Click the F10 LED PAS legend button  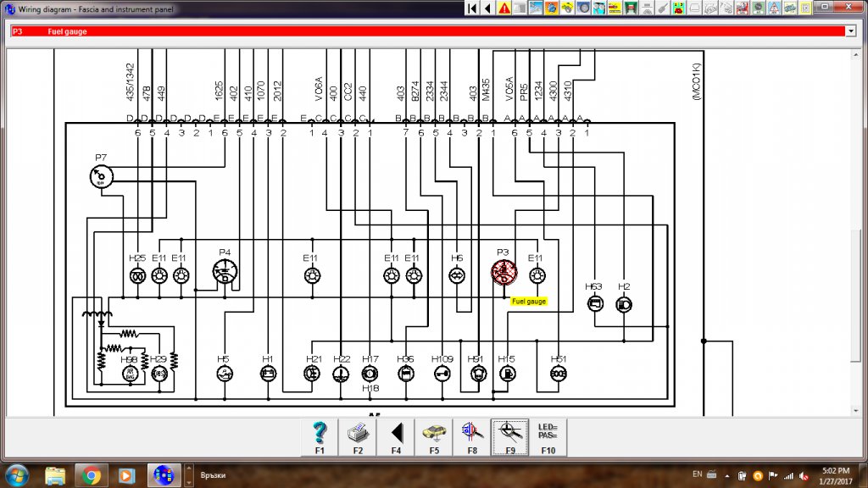pyautogui.click(x=548, y=437)
